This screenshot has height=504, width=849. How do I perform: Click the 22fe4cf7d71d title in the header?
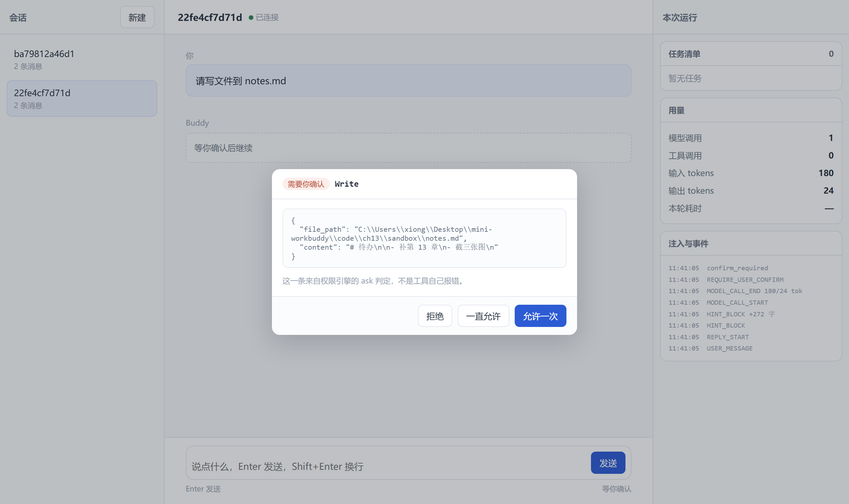(x=210, y=17)
